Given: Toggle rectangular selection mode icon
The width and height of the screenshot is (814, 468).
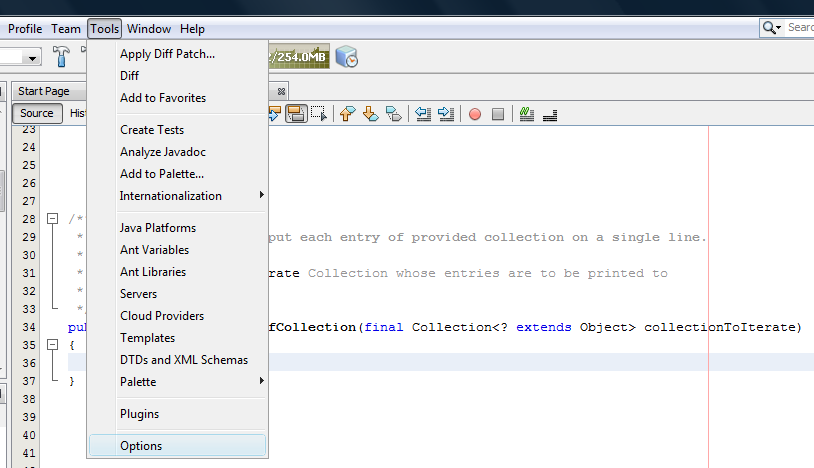Looking at the screenshot, I should 319,114.
